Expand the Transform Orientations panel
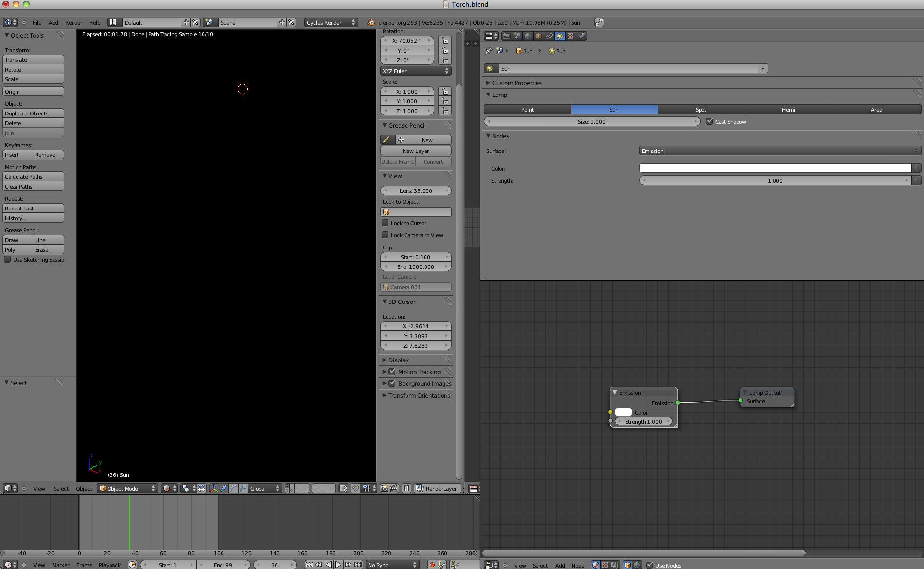 pos(385,395)
